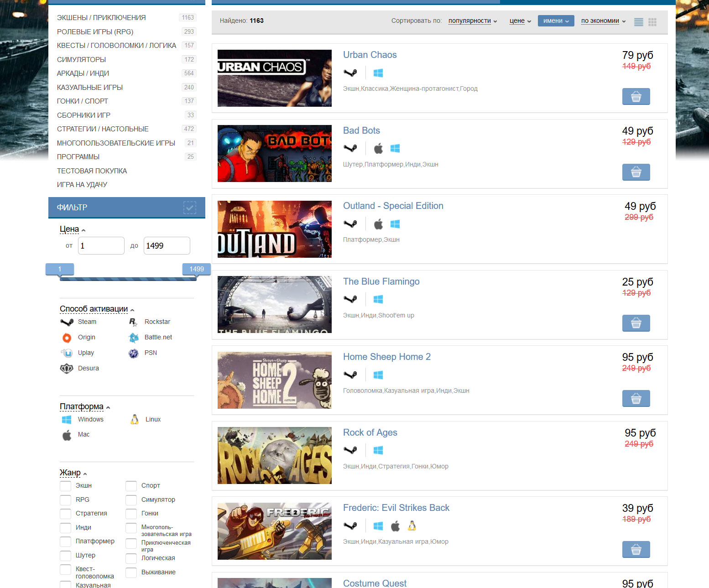
Task: Add Bad Bots to cart
Action: tap(636, 172)
